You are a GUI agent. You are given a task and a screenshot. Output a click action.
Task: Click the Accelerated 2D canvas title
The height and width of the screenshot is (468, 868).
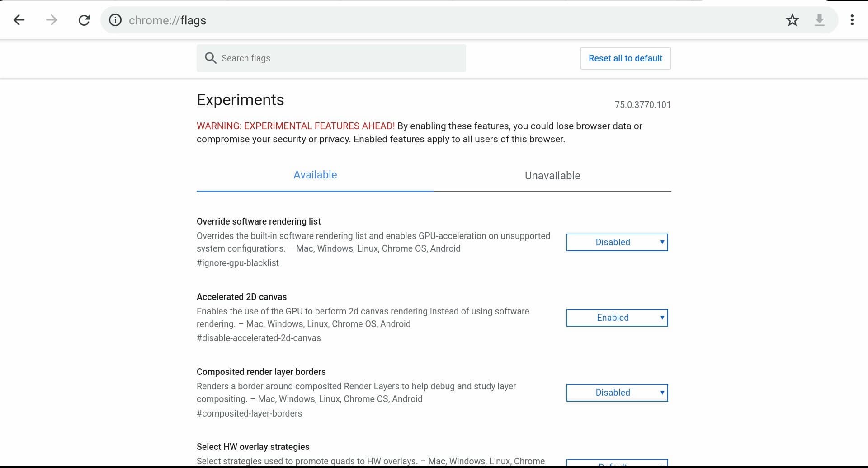pos(241,297)
